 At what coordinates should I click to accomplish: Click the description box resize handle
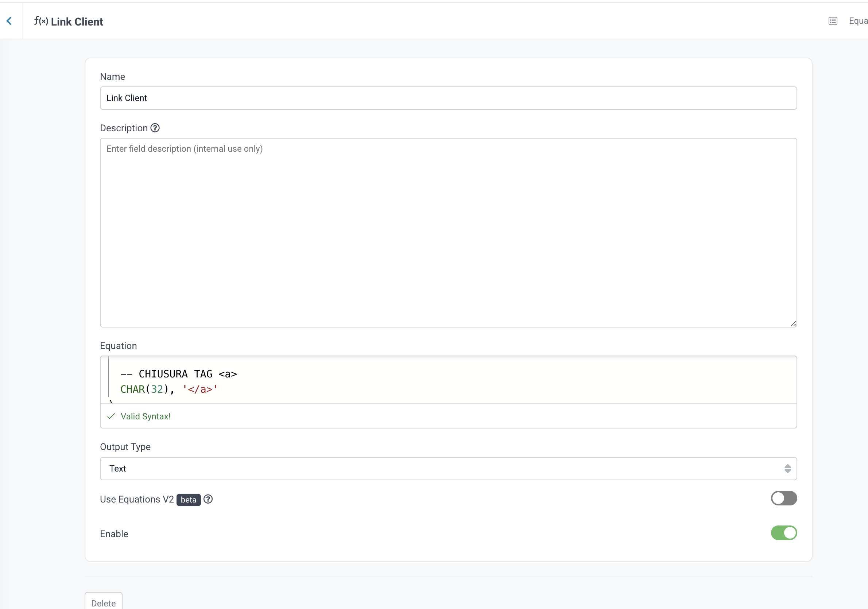(x=793, y=323)
